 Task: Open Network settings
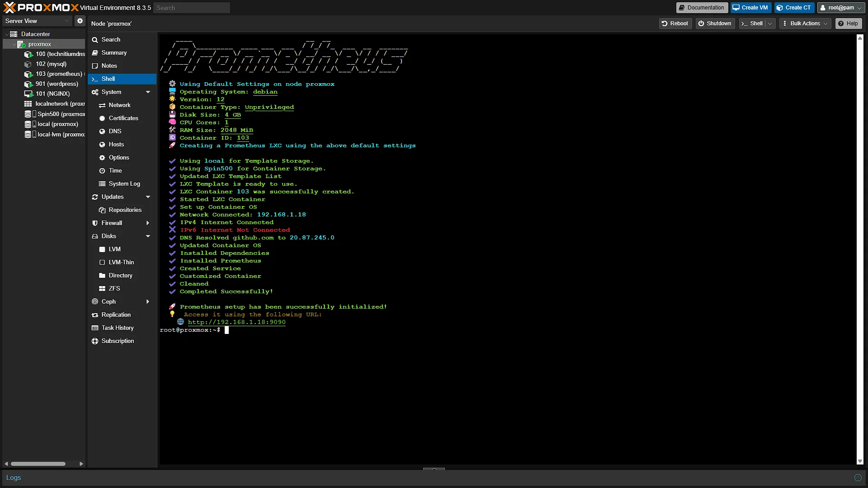tap(122, 105)
